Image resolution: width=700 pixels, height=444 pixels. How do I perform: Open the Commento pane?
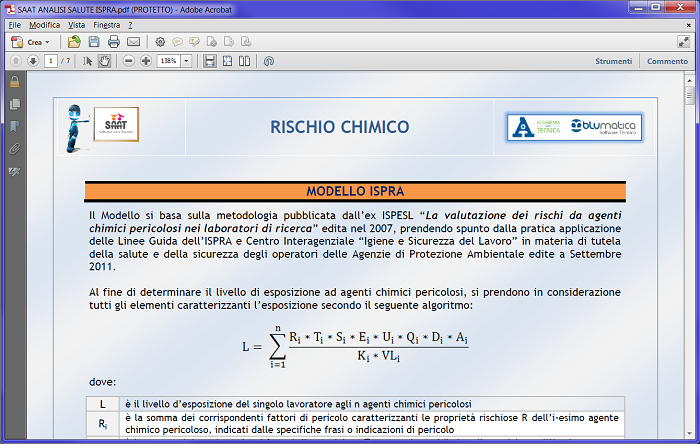click(667, 61)
